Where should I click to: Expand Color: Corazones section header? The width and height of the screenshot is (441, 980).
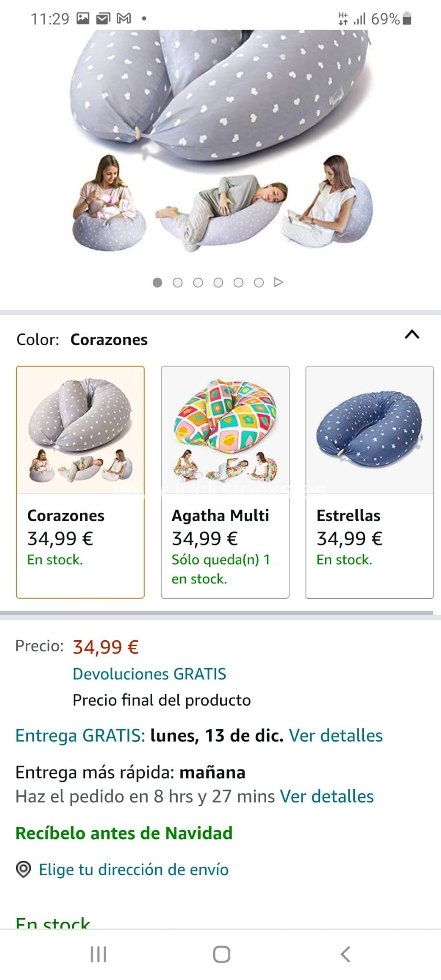(x=109, y=340)
